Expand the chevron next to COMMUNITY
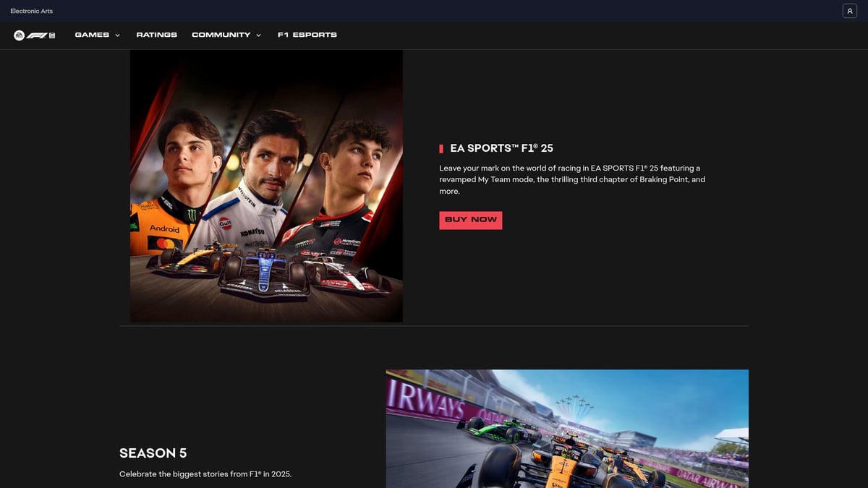The image size is (868, 488). (x=258, y=35)
